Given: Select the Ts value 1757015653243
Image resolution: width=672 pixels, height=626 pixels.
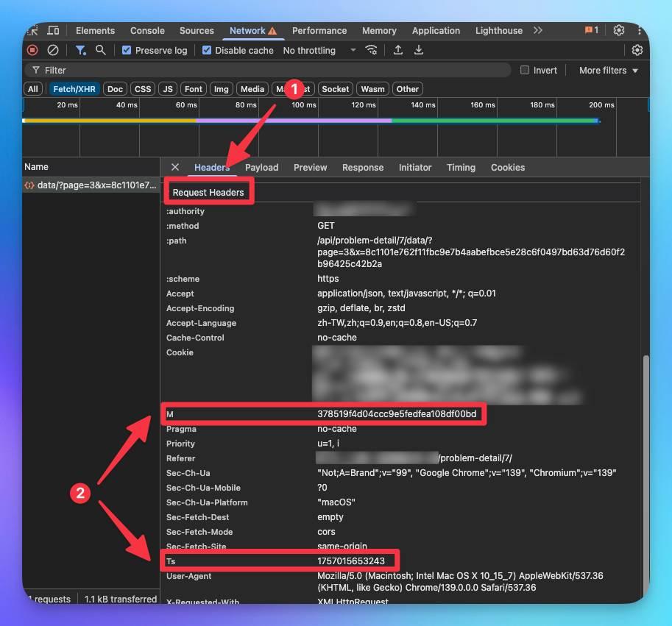Looking at the screenshot, I should (x=351, y=561).
